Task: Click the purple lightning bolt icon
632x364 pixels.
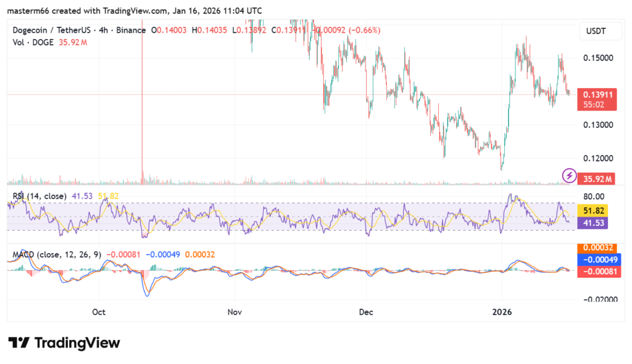Action: click(x=569, y=176)
